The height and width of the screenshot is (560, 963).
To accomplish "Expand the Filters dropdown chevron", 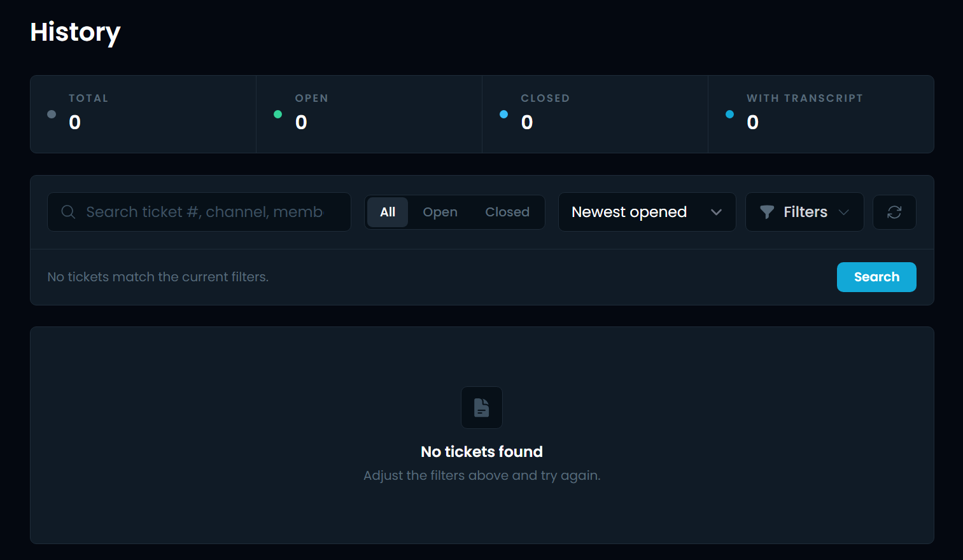I will [844, 212].
